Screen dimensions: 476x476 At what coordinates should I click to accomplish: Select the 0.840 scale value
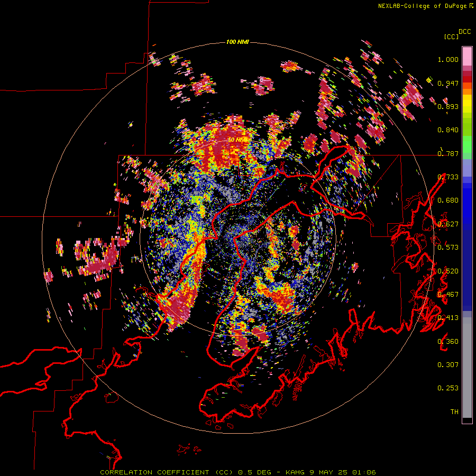(x=448, y=130)
